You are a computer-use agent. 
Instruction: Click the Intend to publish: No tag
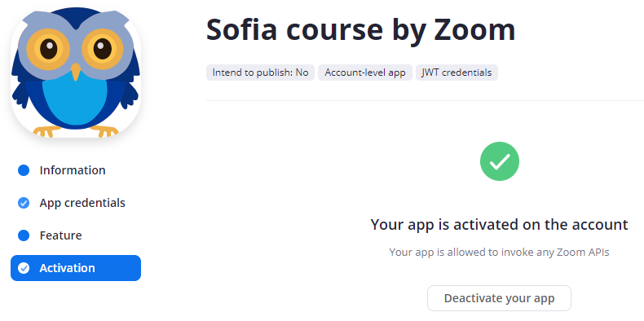click(x=260, y=73)
